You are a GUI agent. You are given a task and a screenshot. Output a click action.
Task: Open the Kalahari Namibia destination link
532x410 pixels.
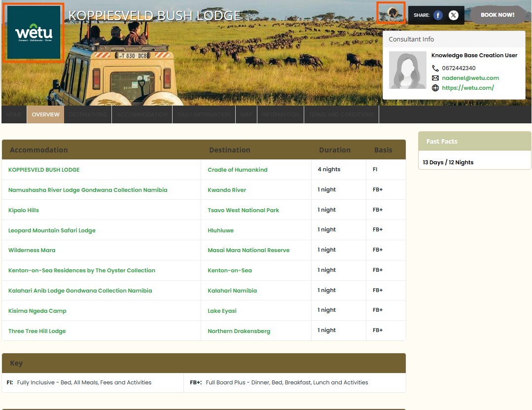[232, 291]
